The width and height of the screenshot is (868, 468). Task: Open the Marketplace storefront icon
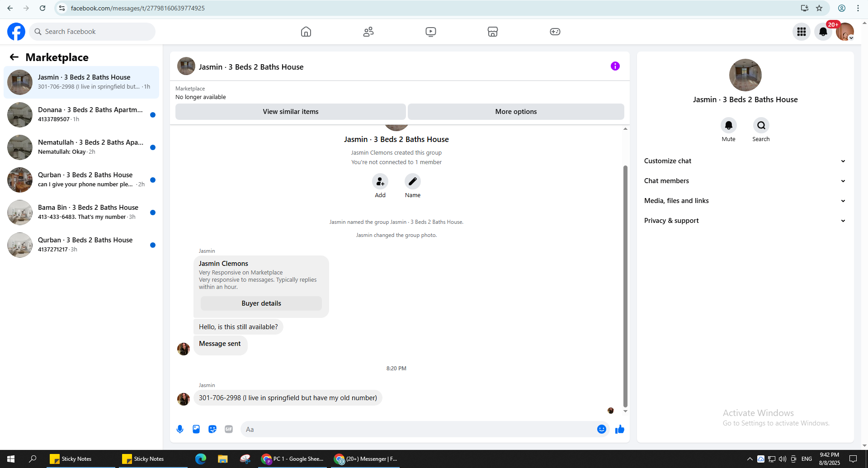[x=493, y=32]
